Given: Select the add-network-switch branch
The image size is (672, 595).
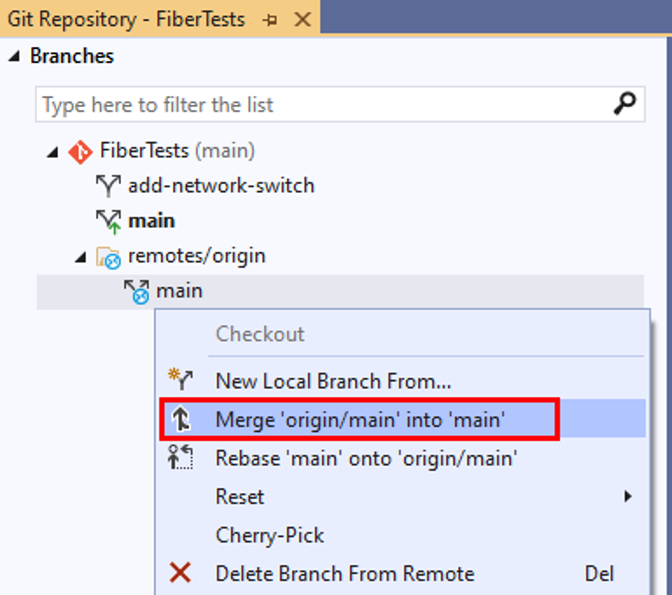Looking at the screenshot, I should (220, 186).
